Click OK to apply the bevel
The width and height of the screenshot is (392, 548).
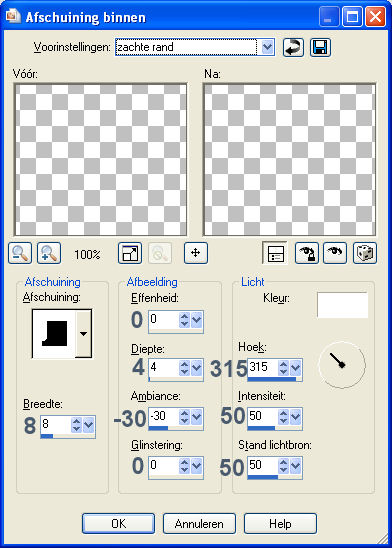118,524
